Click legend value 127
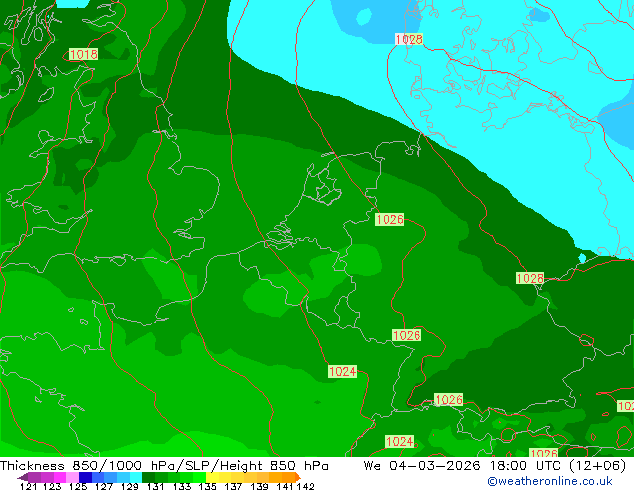 click(104, 486)
